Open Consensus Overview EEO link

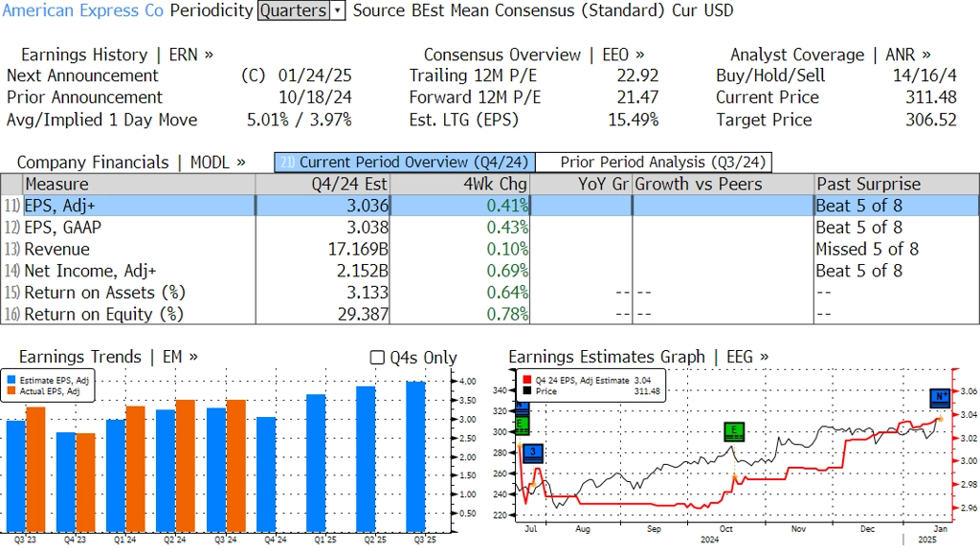point(534,55)
